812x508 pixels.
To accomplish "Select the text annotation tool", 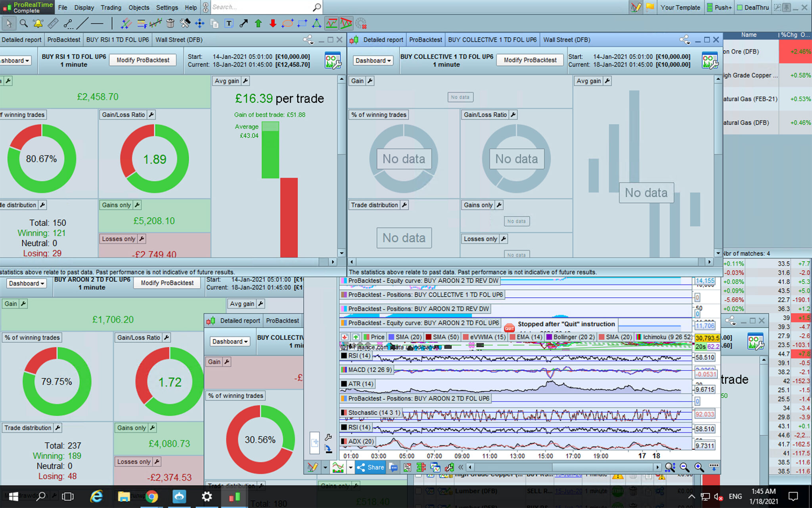I will pyautogui.click(x=229, y=23).
